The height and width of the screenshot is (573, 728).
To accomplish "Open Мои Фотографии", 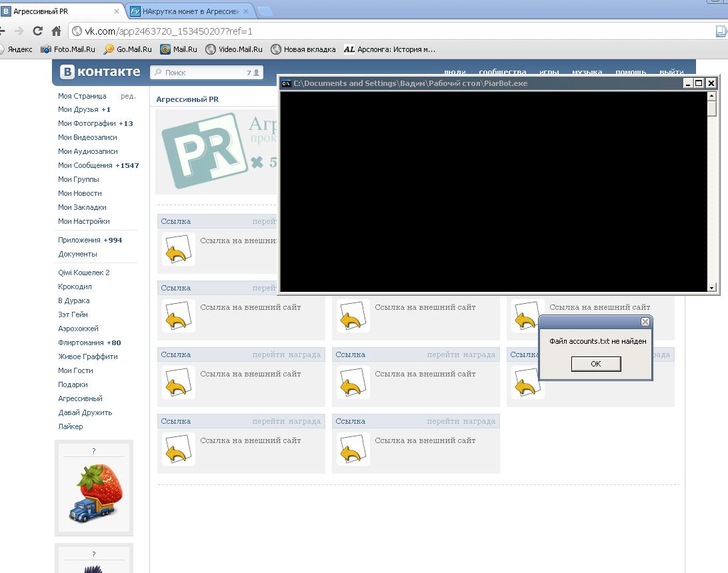I will click(95, 123).
